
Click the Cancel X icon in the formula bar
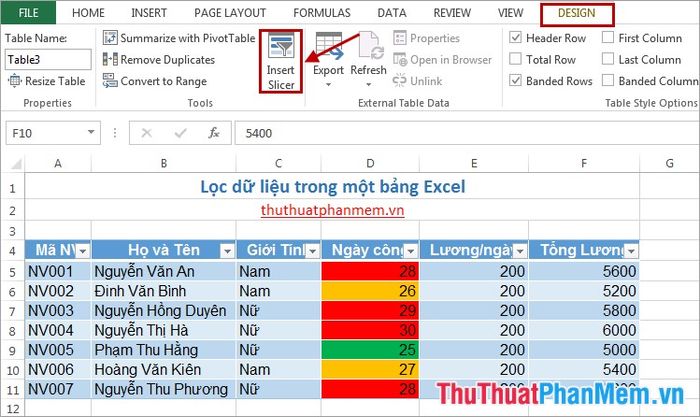click(146, 133)
